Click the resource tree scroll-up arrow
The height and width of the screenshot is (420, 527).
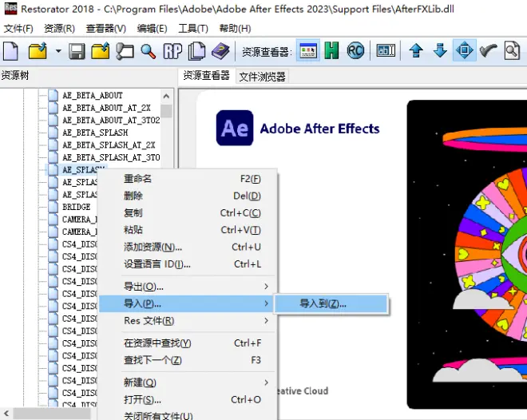[166, 96]
